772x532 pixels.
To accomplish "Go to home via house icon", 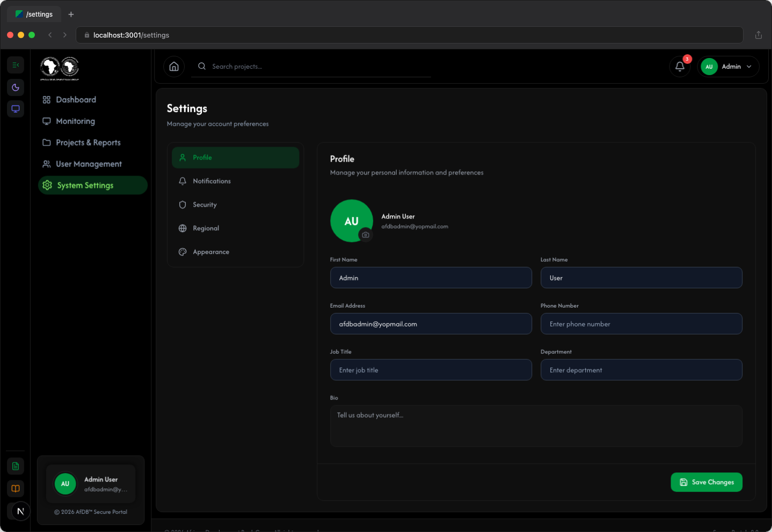I will coord(174,67).
